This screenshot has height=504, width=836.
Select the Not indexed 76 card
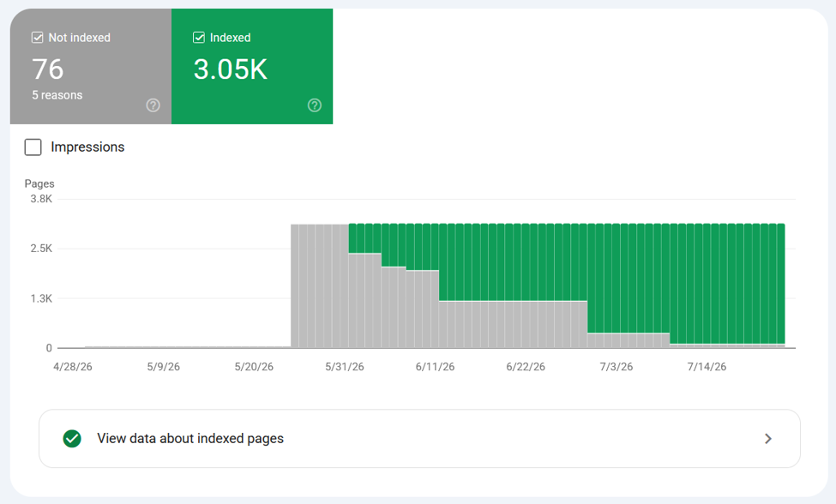tap(91, 67)
